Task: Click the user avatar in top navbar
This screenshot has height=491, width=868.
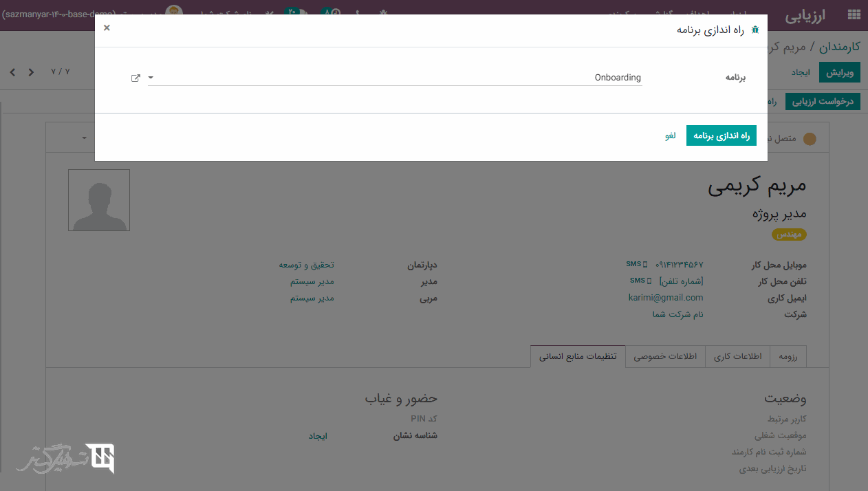Action: click(174, 13)
